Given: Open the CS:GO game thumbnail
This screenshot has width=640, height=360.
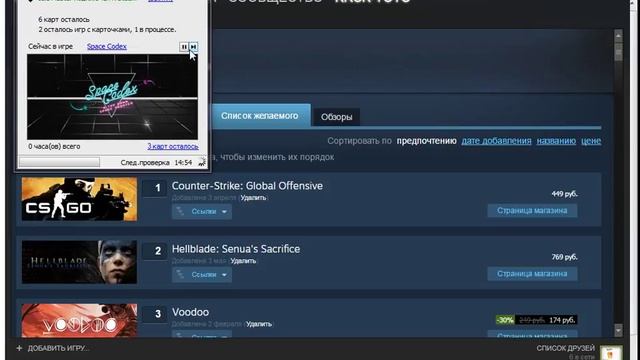Looking at the screenshot, I should click(x=79, y=199).
